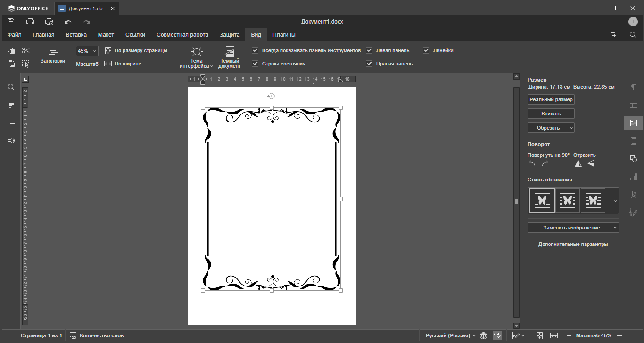Click Fit to width icon in status bar
Screen dimensions: 644x343
(x=554, y=335)
